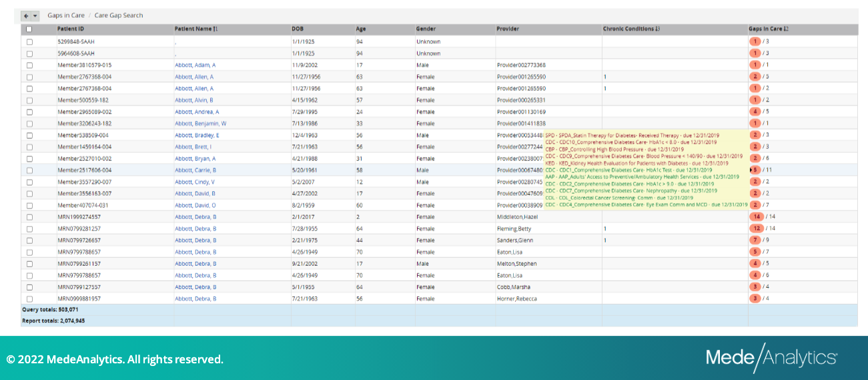Click the back arrow navigation button

(x=26, y=15)
